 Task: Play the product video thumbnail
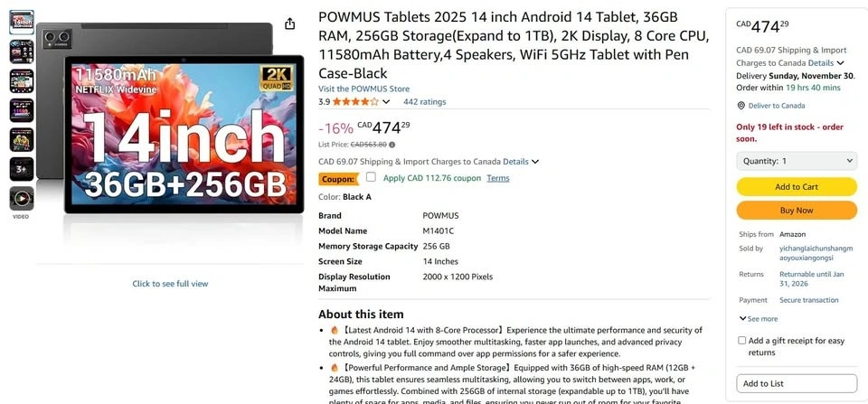point(22,198)
